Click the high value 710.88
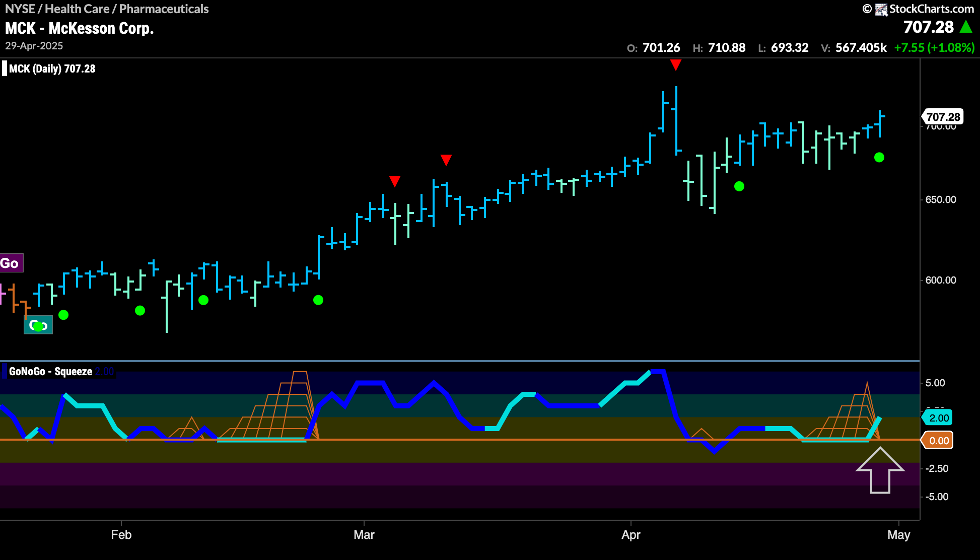Viewport: 980px width, 560px height. point(727,48)
